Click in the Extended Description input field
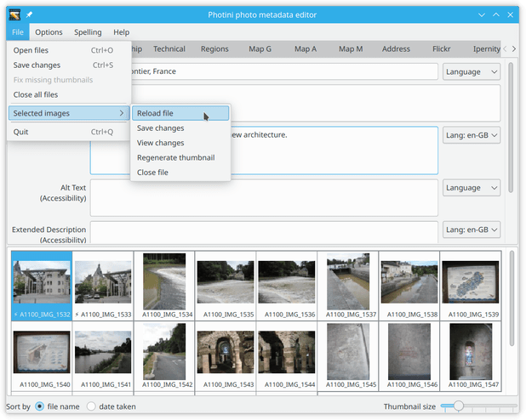Viewport: 526px width, 420px height. (x=264, y=232)
